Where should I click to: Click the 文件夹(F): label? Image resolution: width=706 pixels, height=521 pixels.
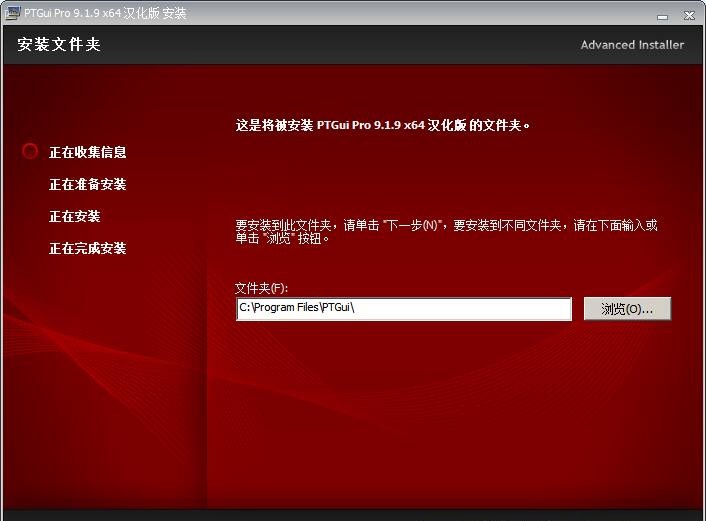click(262, 288)
